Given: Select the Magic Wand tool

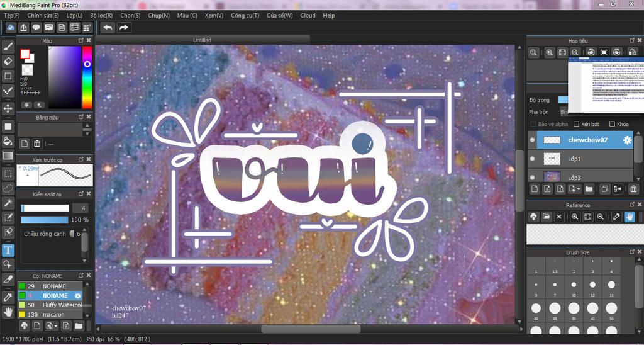Looking at the screenshot, I should (x=8, y=202).
